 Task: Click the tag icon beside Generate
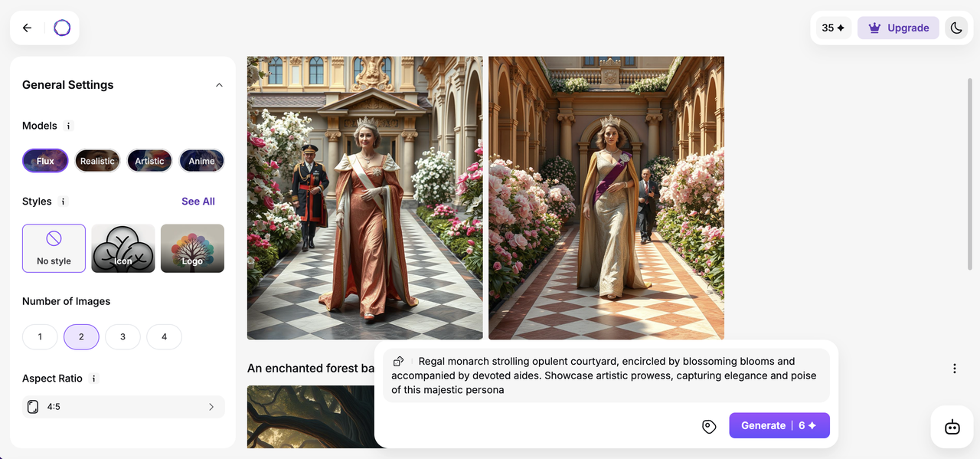click(x=709, y=426)
